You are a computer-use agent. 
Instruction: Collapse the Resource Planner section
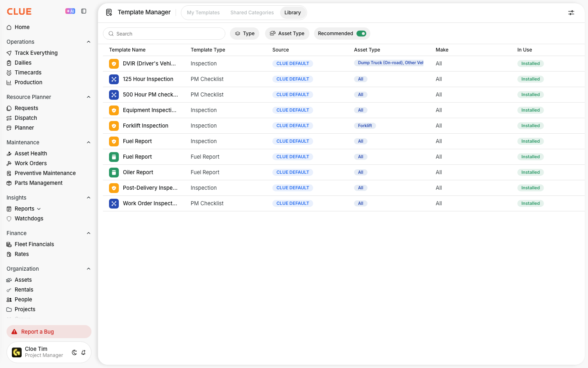pyautogui.click(x=89, y=97)
